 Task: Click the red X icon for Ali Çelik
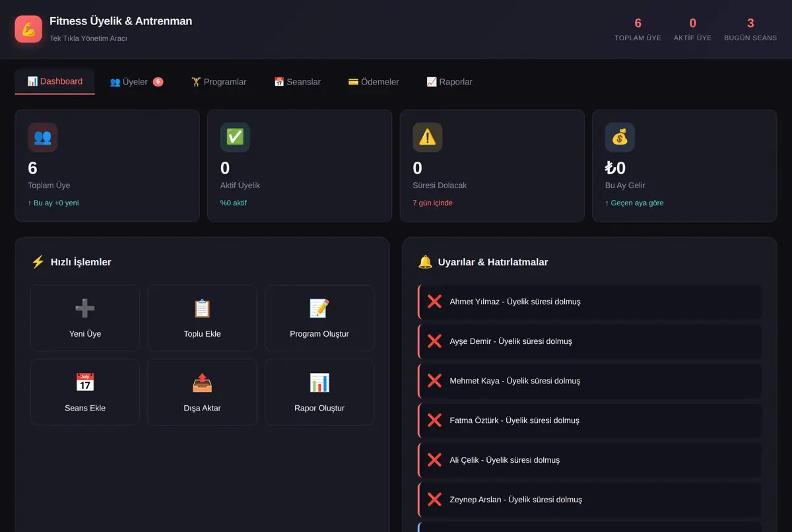coord(434,460)
